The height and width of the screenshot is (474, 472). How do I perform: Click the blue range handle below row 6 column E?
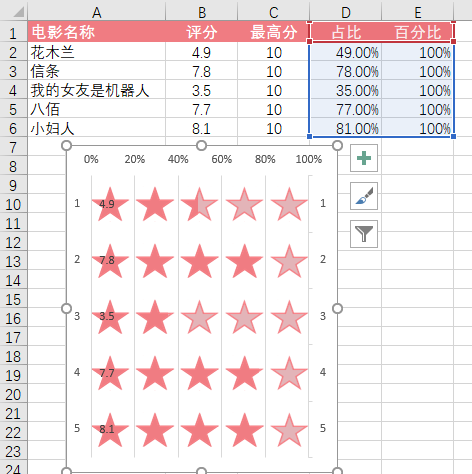[453, 136]
